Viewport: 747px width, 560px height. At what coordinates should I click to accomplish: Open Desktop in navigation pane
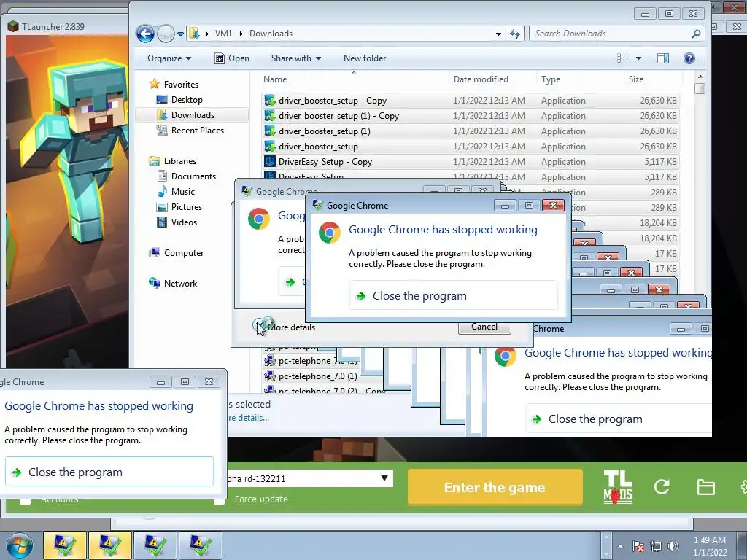point(179,99)
